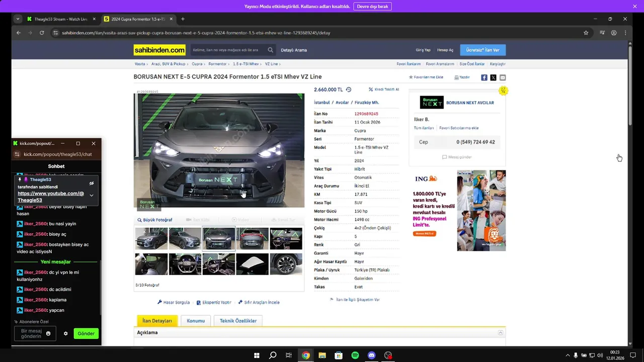644x362 pixels.
Task: Click Tüm İlanları seller link
Action: click(424, 128)
